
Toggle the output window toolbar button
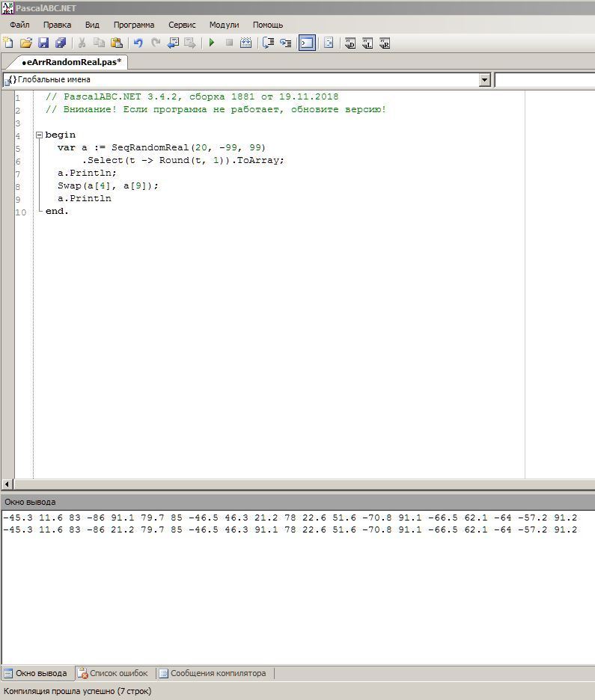[307, 43]
